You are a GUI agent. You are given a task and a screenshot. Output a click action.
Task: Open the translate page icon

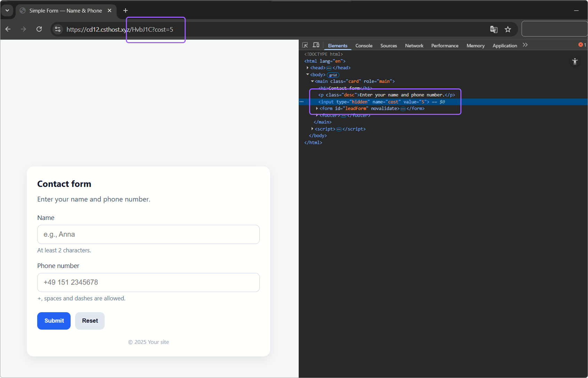coord(494,29)
